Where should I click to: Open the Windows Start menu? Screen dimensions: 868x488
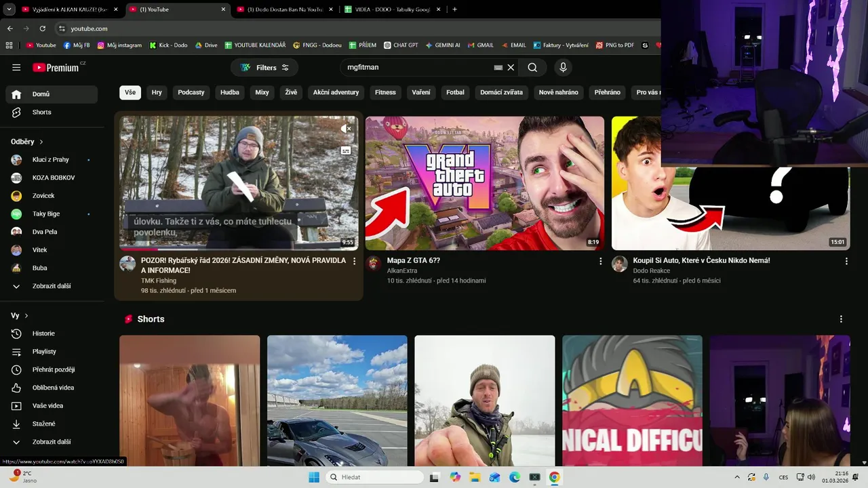click(314, 477)
